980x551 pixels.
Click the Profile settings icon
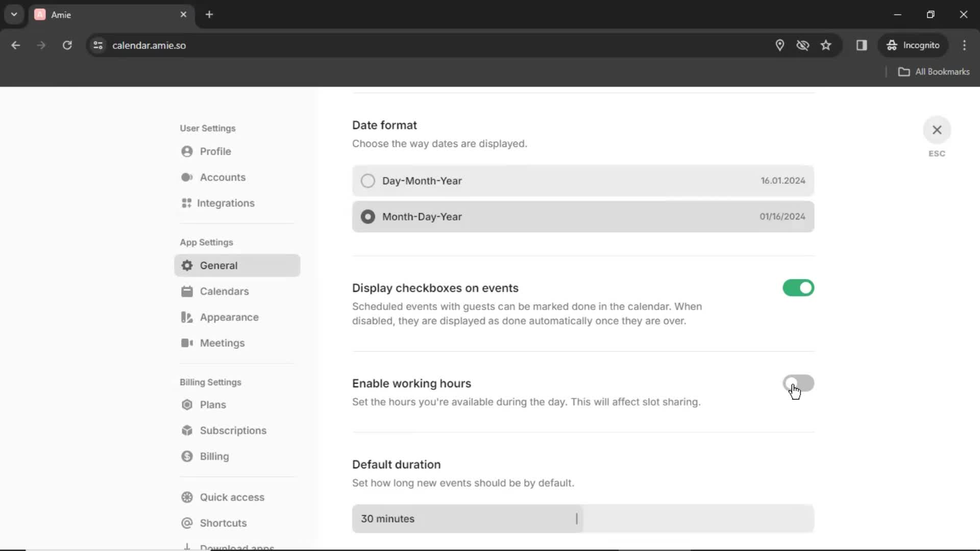click(x=187, y=152)
